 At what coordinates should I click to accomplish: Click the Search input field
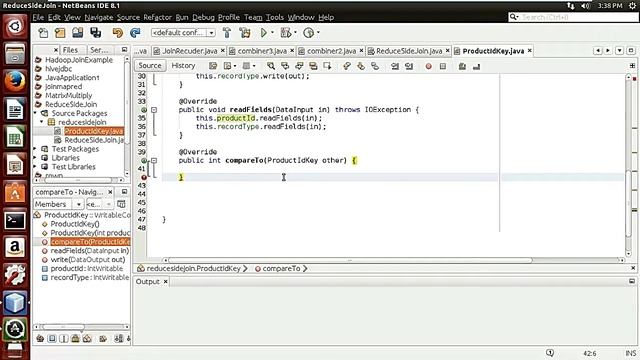pos(573,17)
